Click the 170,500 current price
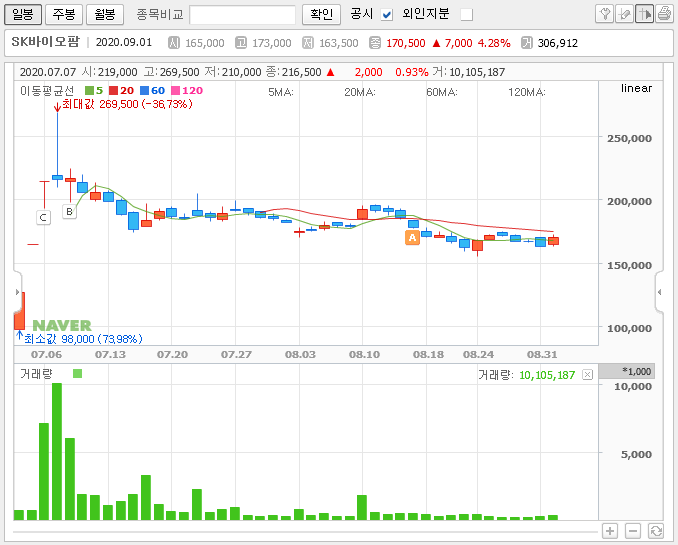 click(x=406, y=43)
